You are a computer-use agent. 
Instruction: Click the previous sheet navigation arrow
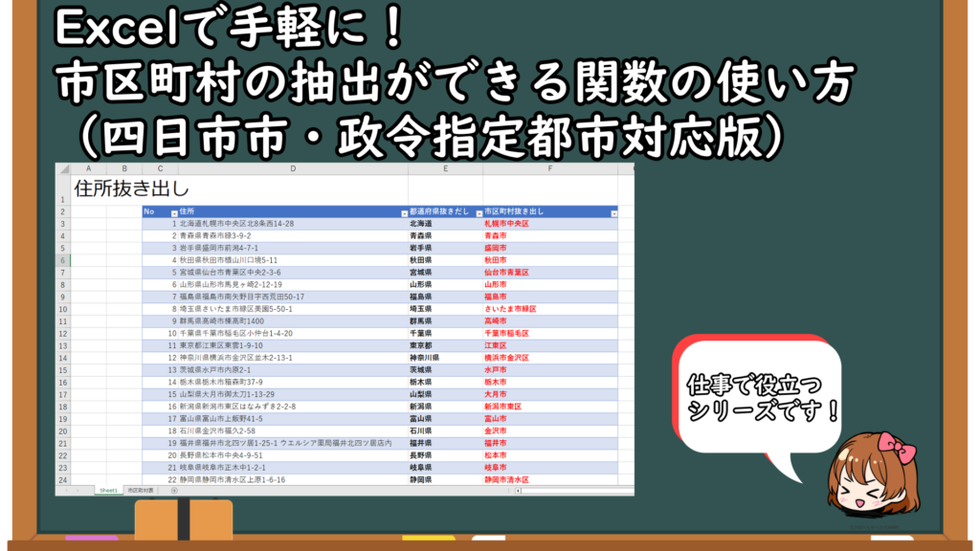click(x=65, y=490)
